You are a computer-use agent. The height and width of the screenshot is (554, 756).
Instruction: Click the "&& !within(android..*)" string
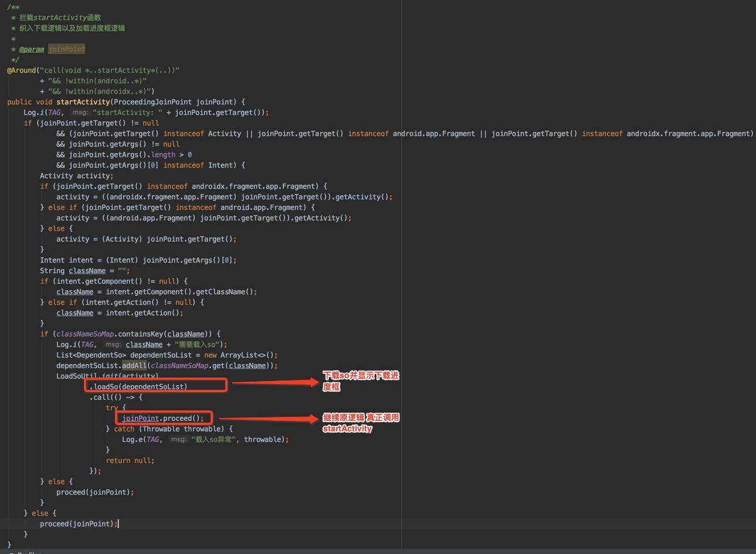tap(97, 81)
